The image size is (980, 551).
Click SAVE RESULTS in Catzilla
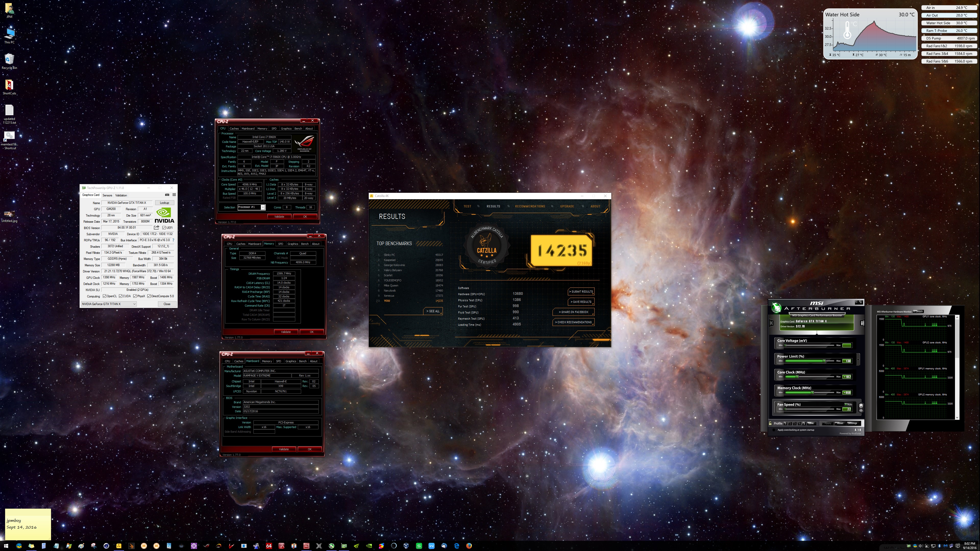click(x=581, y=302)
